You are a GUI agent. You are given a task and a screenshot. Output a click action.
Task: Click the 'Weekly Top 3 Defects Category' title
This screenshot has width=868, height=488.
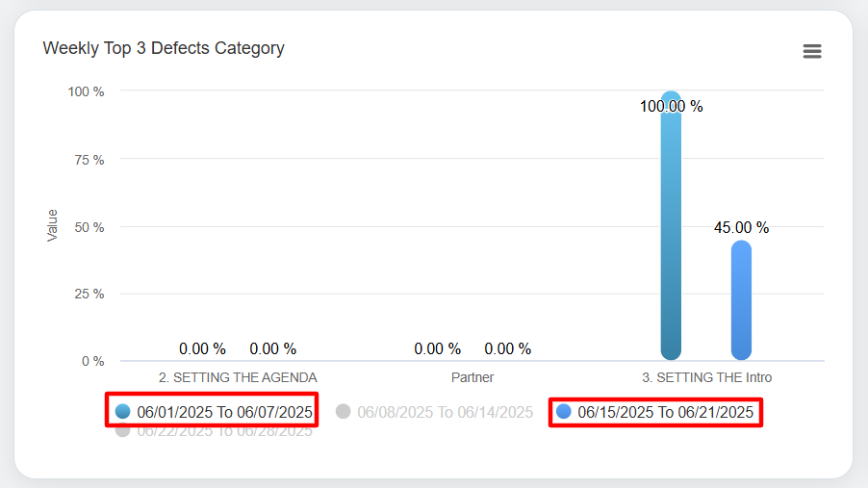(x=164, y=48)
